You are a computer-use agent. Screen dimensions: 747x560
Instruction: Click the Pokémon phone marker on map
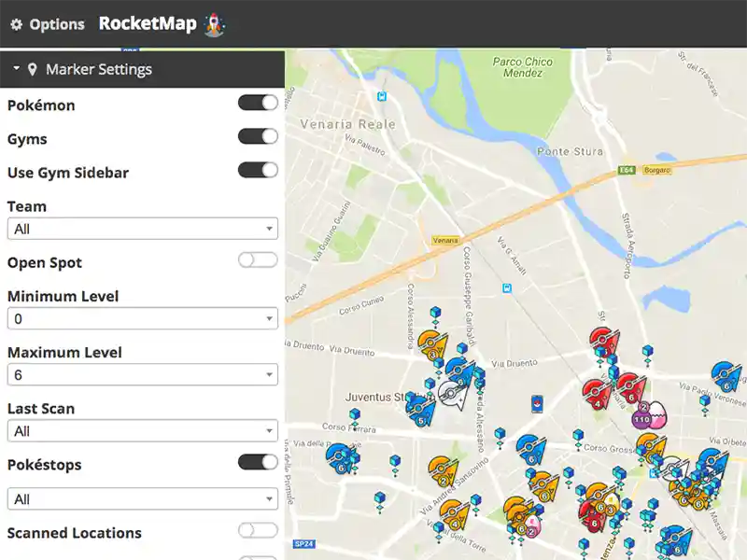pyautogui.click(x=537, y=404)
